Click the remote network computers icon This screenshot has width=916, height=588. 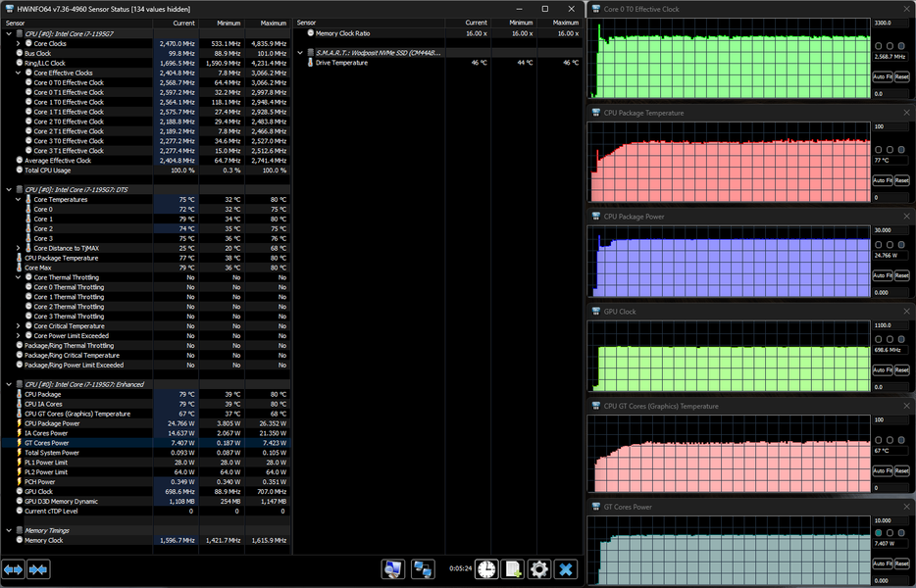[424, 568]
